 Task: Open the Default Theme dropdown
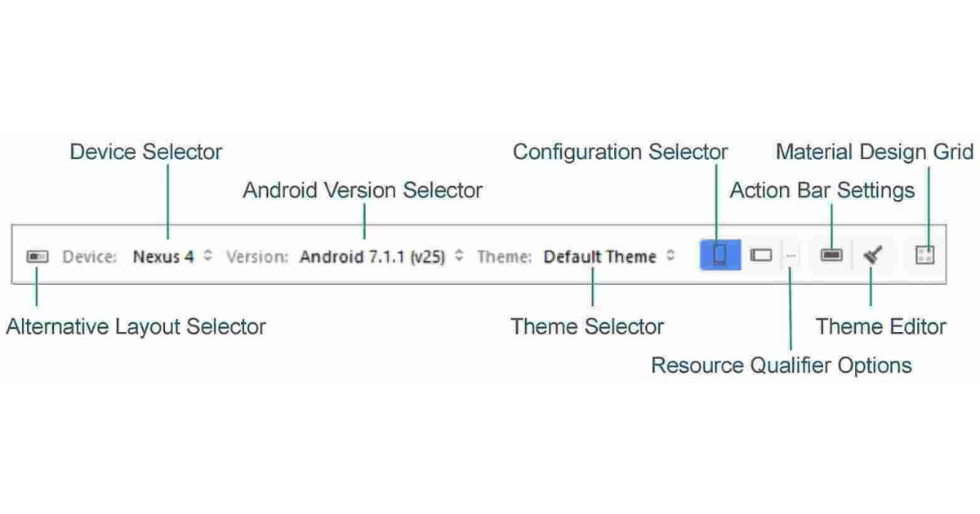(x=670, y=255)
